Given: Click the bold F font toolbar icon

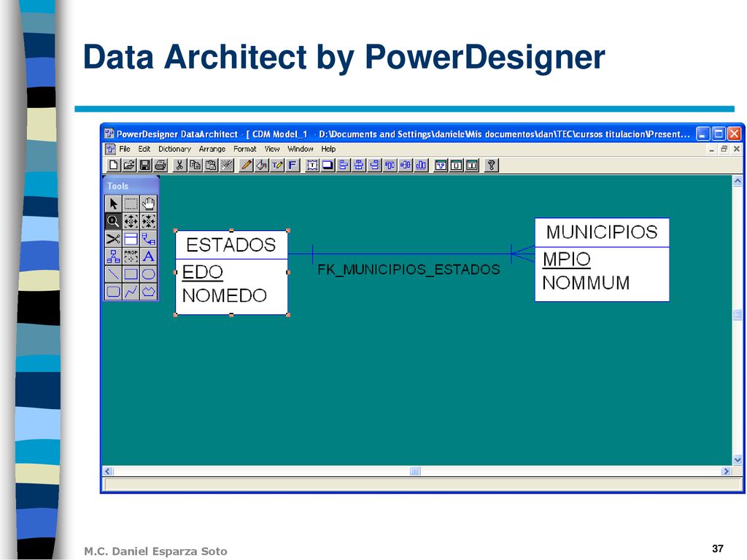Looking at the screenshot, I should coord(293,166).
